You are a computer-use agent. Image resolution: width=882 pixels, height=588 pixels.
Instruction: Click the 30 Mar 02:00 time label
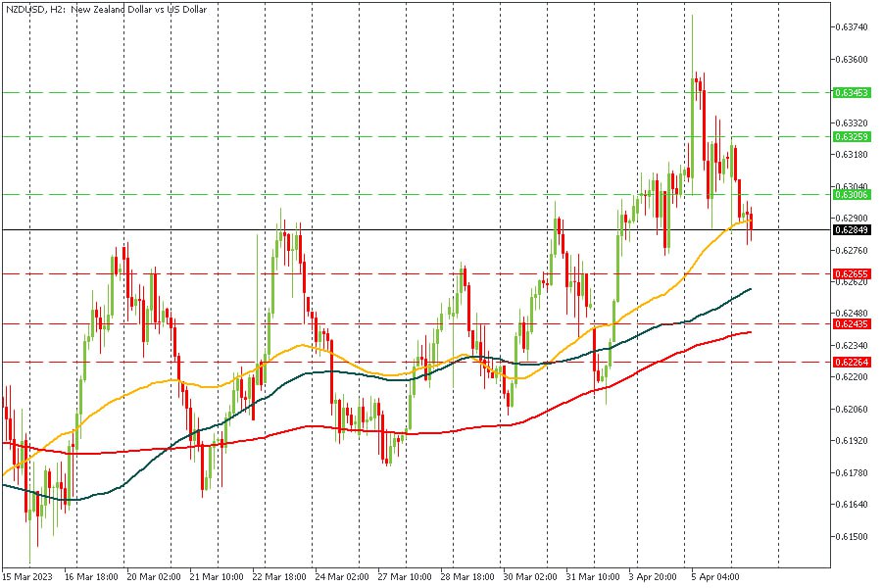point(529,577)
